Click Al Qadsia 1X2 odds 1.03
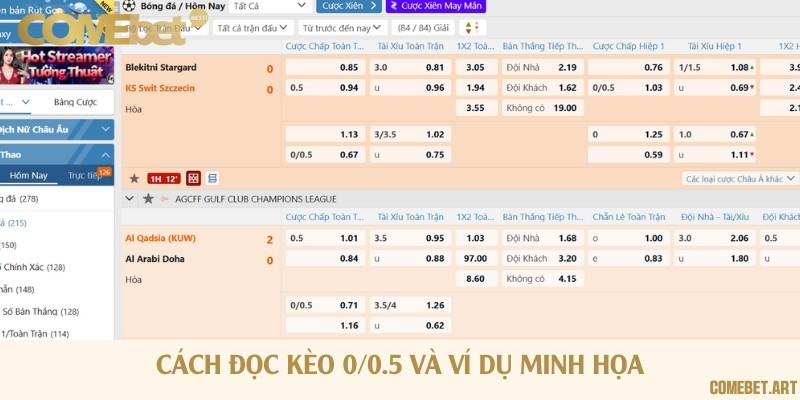This screenshot has height=400, width=800. click(477, 238)
